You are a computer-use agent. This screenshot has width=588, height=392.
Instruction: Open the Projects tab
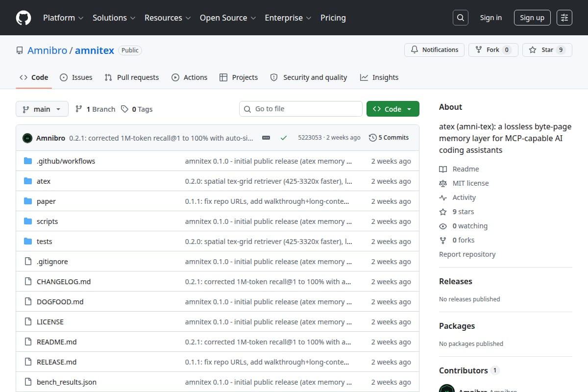239,77
